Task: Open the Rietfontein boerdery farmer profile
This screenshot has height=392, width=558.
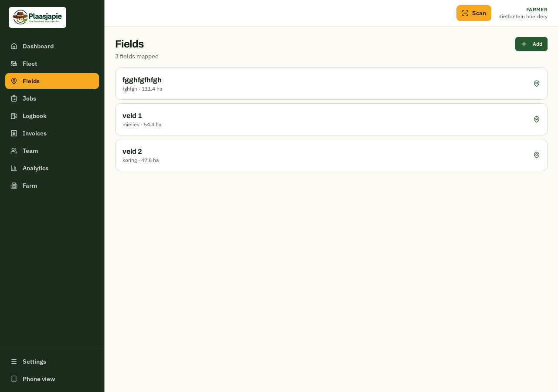Action: [523, 13]
